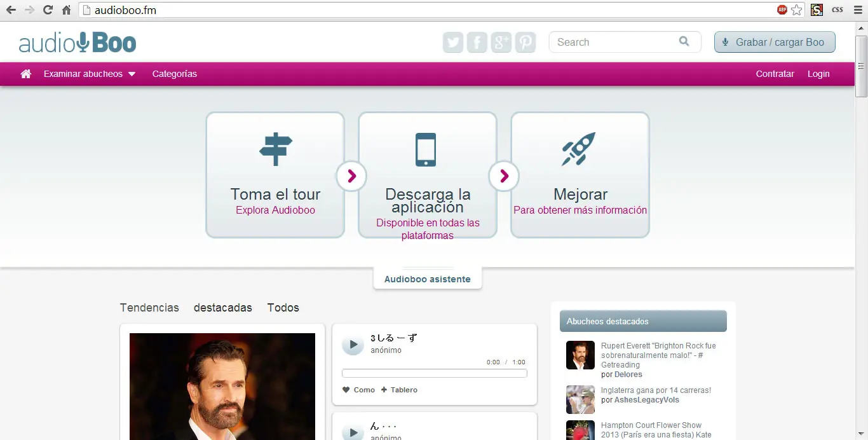Click the phone icon on Descarga la aplicación

pos(426,149)
